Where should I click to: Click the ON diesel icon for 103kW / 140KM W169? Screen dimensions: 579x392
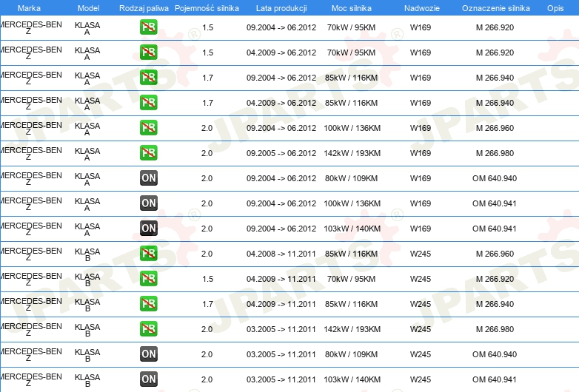148,229
